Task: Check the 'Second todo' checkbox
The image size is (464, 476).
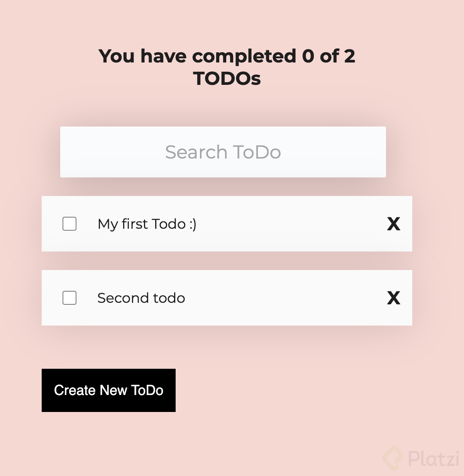Action: [69, 298]
